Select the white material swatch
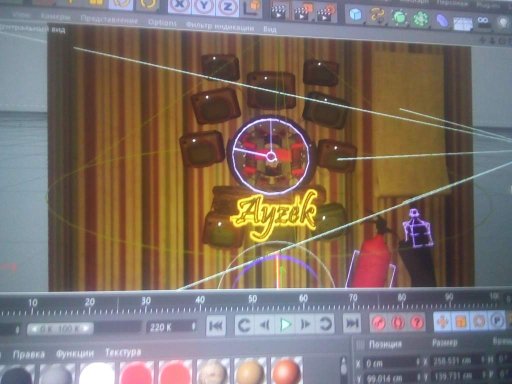512x384 pixels. click(x=97, y=373)
